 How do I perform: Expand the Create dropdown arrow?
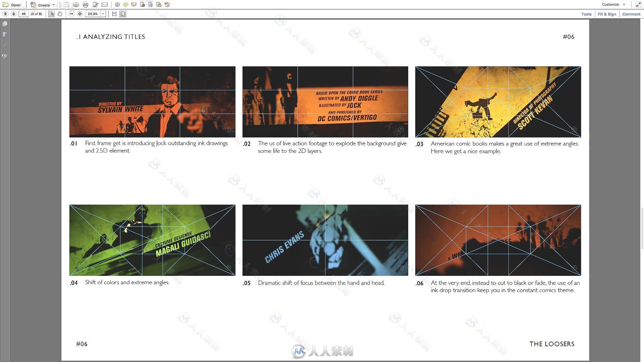[53, 5]
